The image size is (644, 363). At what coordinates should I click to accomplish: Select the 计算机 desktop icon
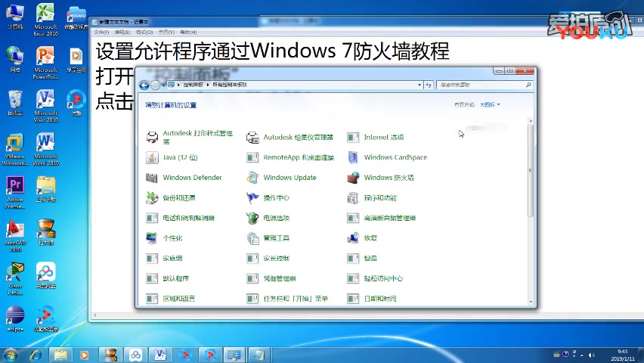tap(15, 17)
